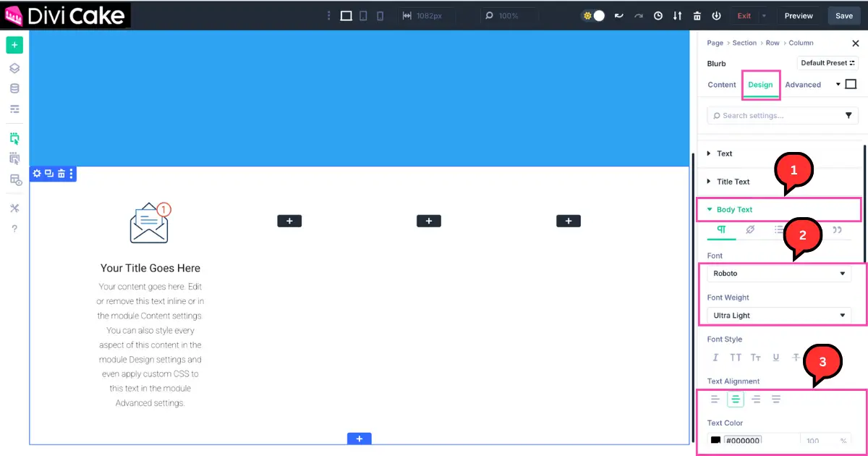Open the Layers view icon in left sidebar
Image resolution: width=868 pixels, height=456 pixels.
pos(14,69)
